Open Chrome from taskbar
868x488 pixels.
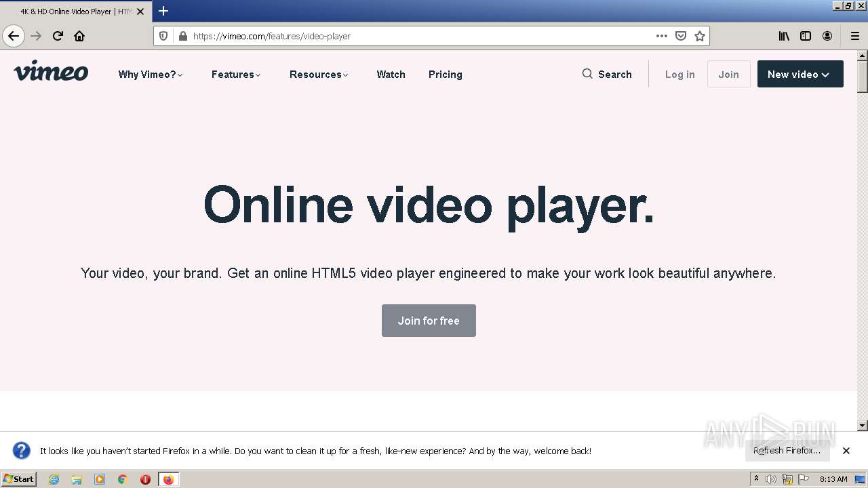(123, 479)
